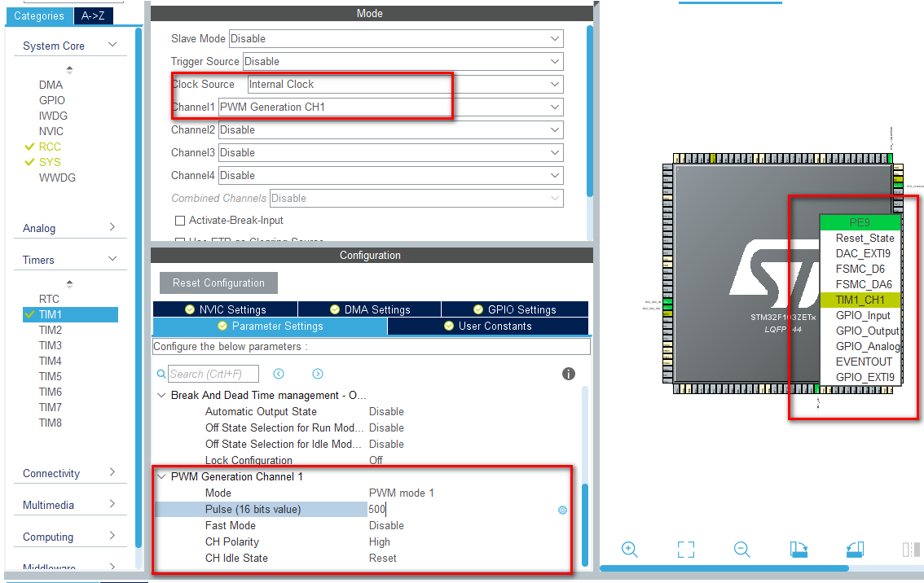The width and height of the screenshot is (924, 583).
Task: Rotate chip view counter-clockwise icon
Action: pyautogui.click(x=855, y=550)
